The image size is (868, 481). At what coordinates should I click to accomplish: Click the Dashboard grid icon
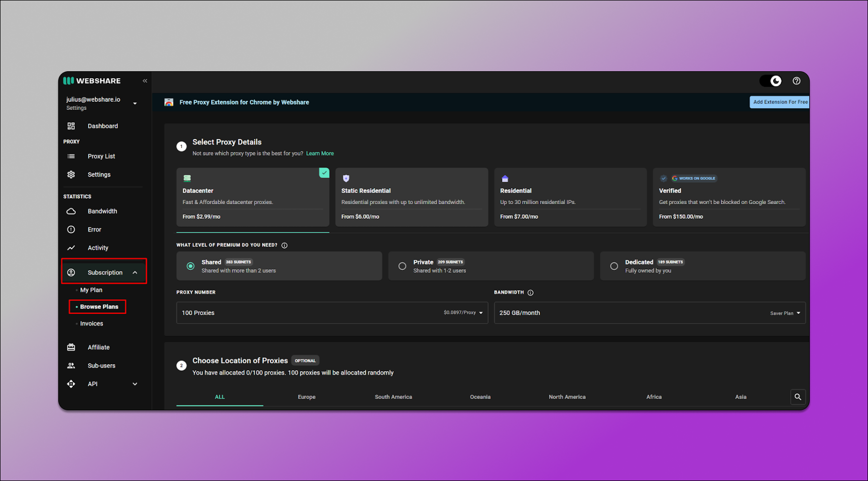[x=71, y=126]
